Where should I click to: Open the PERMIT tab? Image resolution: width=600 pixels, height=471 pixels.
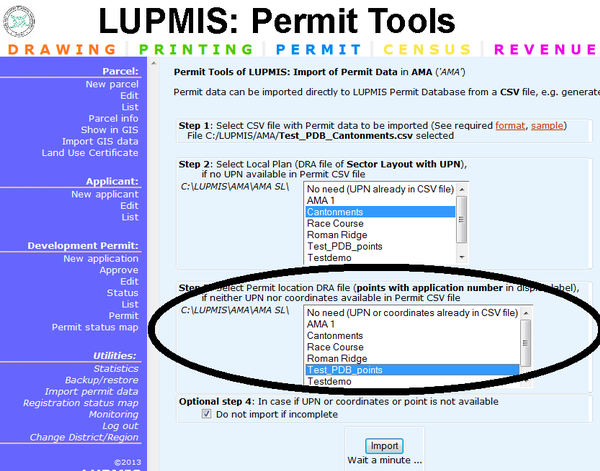click(318, 50)
